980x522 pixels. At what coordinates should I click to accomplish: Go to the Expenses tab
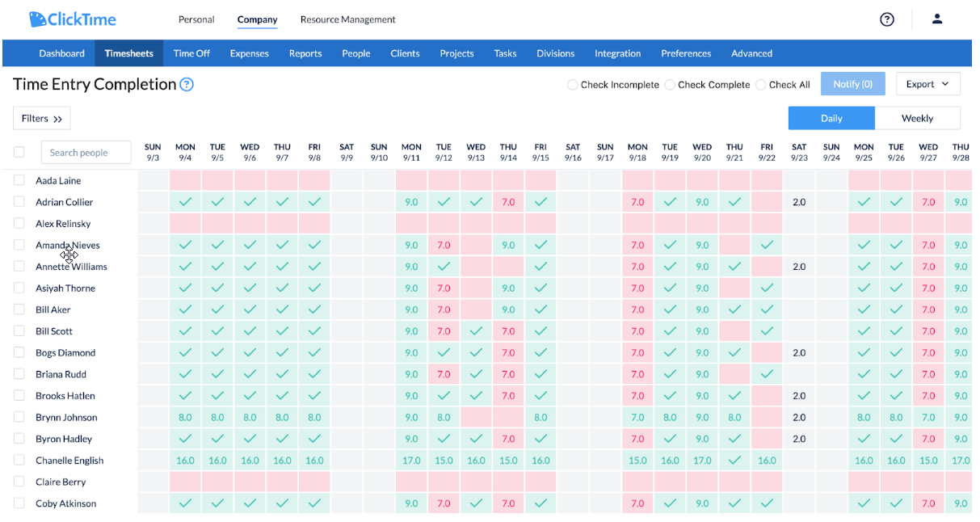(250, 53)
